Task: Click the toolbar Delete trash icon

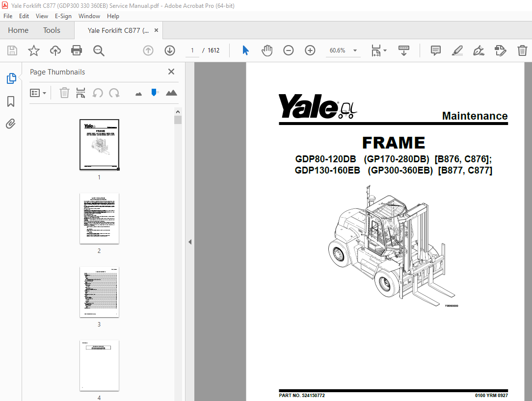Action: pyautogui.click(x=522, y=50)
